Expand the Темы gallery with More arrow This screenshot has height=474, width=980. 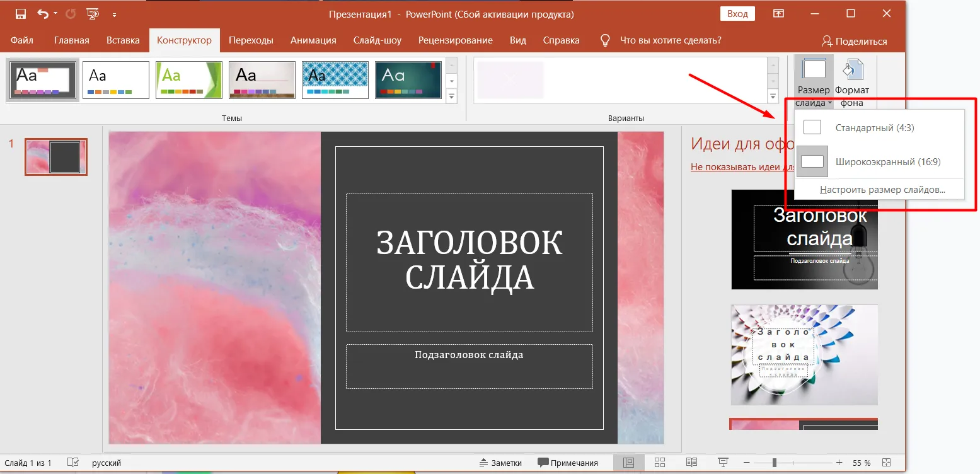[451, 96]
